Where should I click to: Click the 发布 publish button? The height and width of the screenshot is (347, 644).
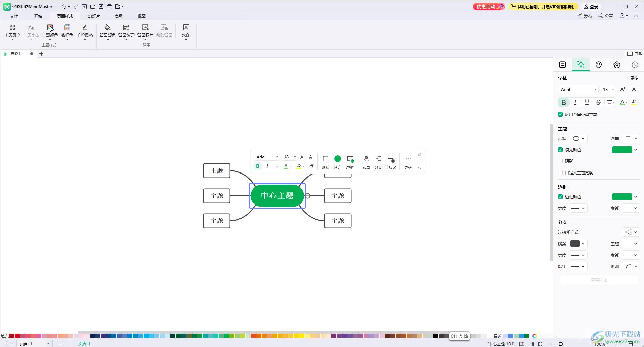click(x=584, y=16)
